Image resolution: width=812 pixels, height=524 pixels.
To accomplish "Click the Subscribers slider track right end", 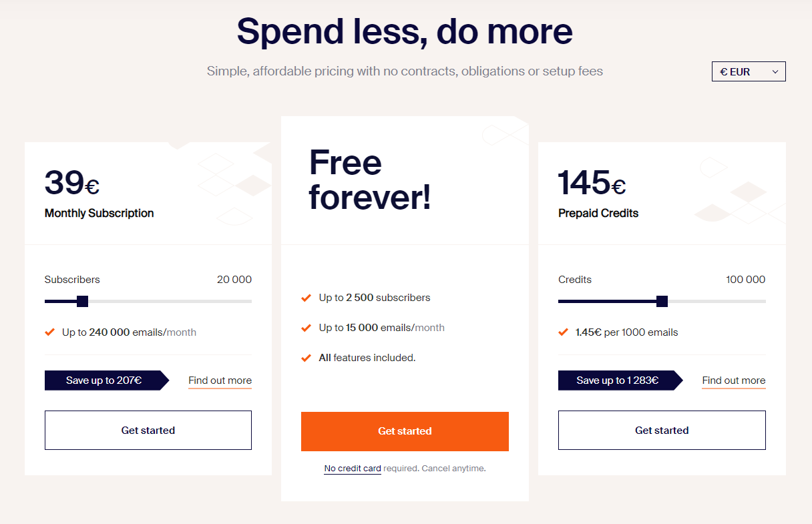I will [x=248, y=301].
